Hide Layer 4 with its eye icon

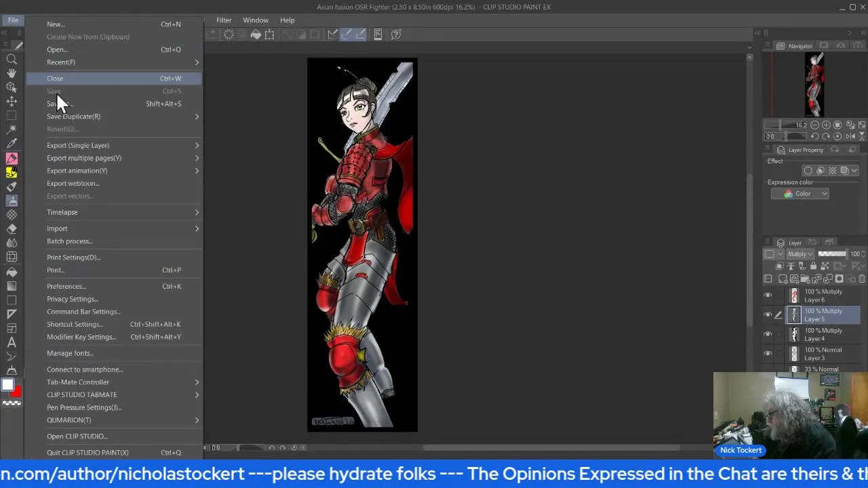[x=768, y=334]
